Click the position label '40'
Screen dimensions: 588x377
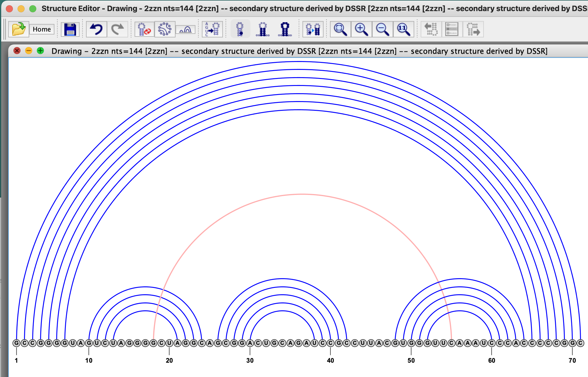coord(331,360)
